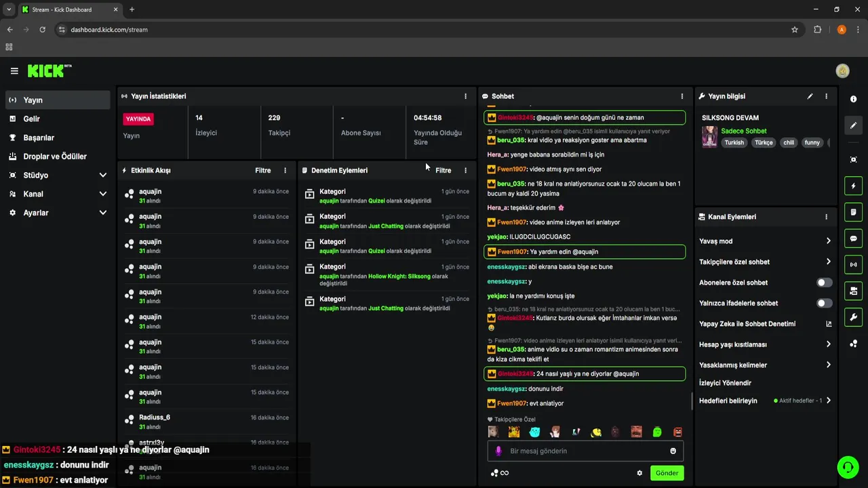This screenshot has height=488, width=868.
Task: Toggle the chat bubble icon in right sidebar
Action: click(x=853, y=239)
